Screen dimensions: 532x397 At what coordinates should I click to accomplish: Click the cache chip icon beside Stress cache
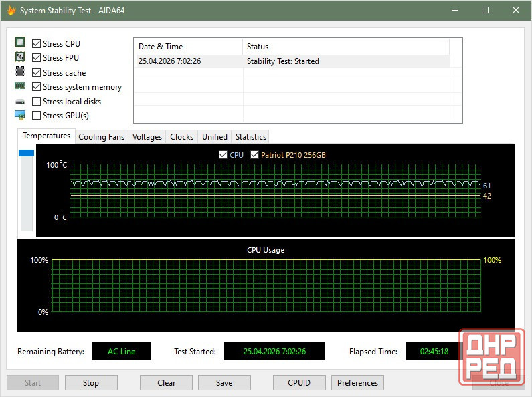[x=20, y=72]
